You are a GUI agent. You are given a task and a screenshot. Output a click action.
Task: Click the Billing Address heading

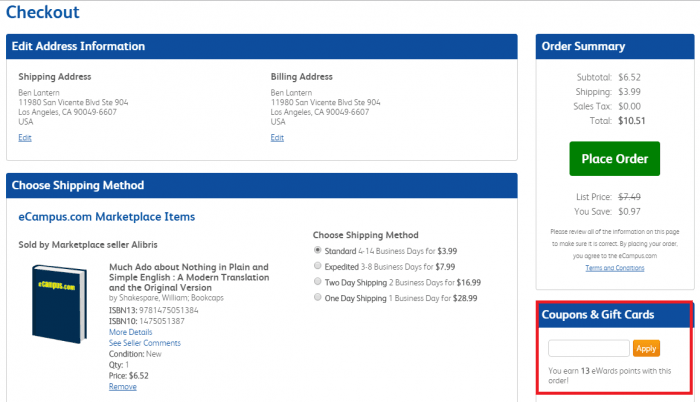click(301, 77)
